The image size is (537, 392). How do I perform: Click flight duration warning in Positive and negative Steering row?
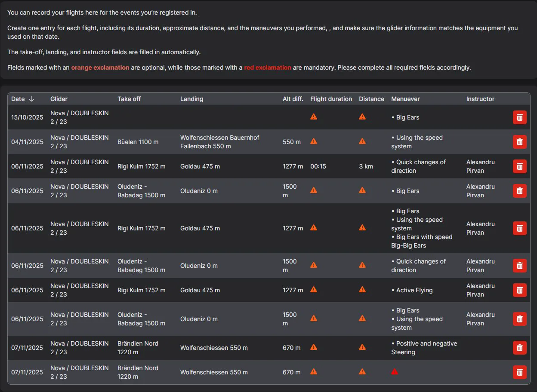point(314,347)
